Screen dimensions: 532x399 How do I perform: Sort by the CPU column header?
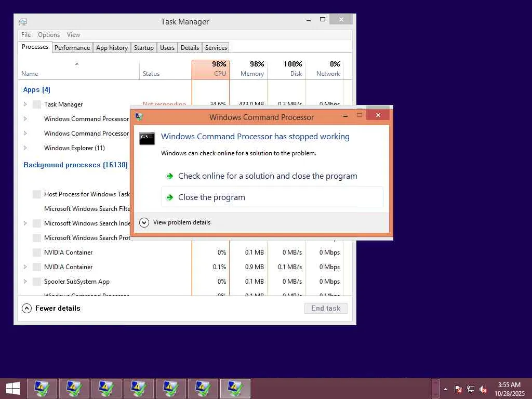[x=211, y=70]
